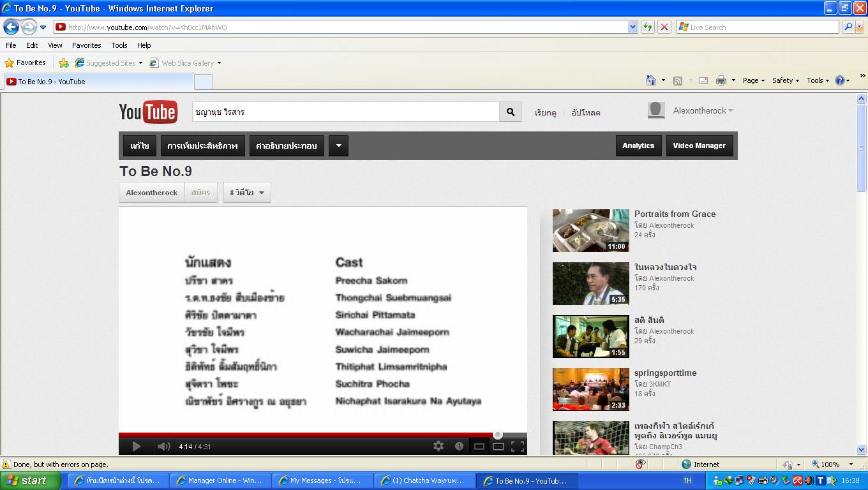Screen dimensions: 868x490
Task: Mute the video with the speaker icon
Action: click(163, 447)
